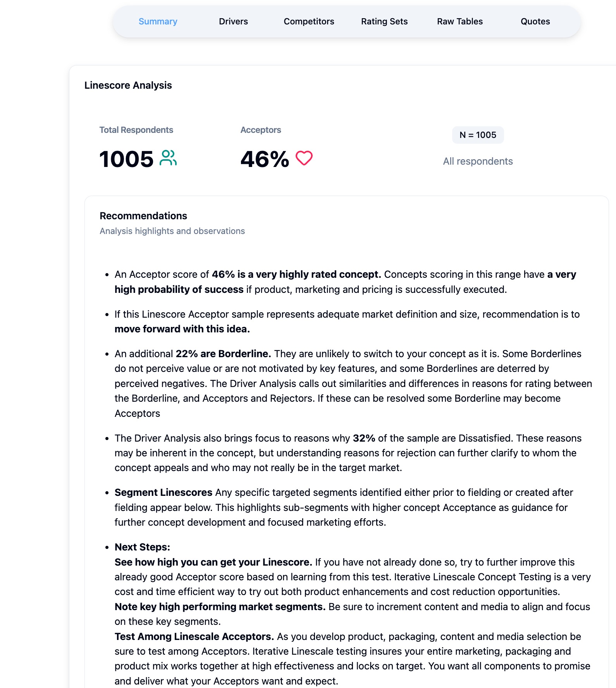
Task: Open the Competitors tab
Action: [x=309, y=21]
